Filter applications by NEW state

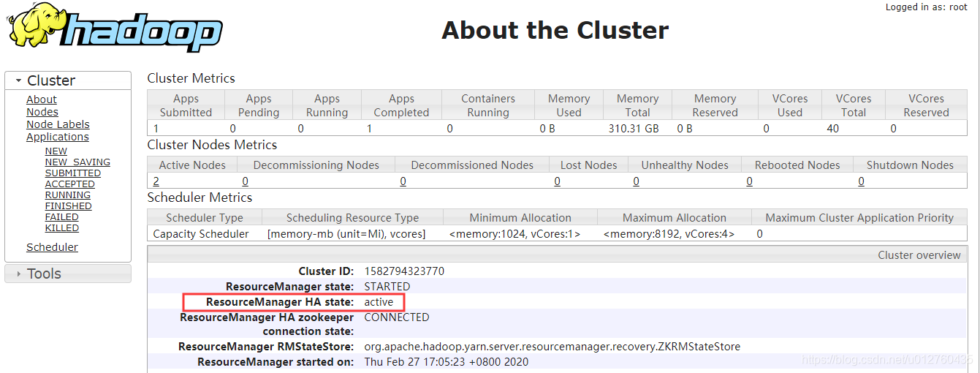tap(56, 151)
